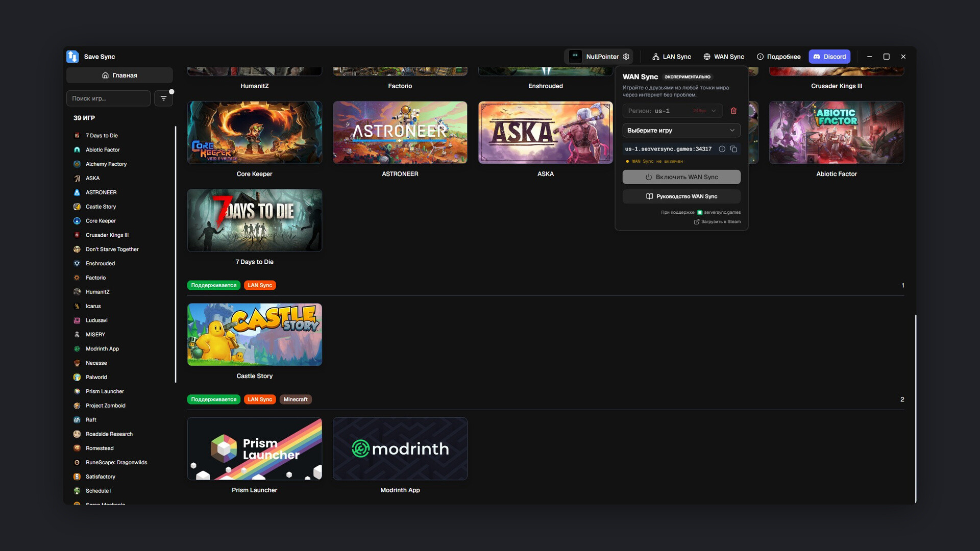Click the Satisfactory sidebar icon

pyautogui.click(x=77, y=477)
